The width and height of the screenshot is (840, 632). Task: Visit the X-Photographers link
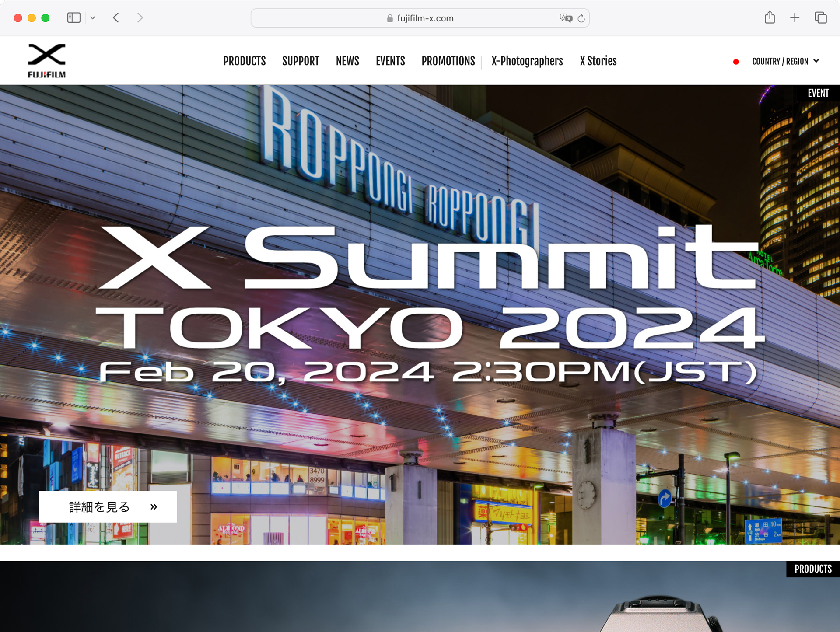(x=527, y=61)
